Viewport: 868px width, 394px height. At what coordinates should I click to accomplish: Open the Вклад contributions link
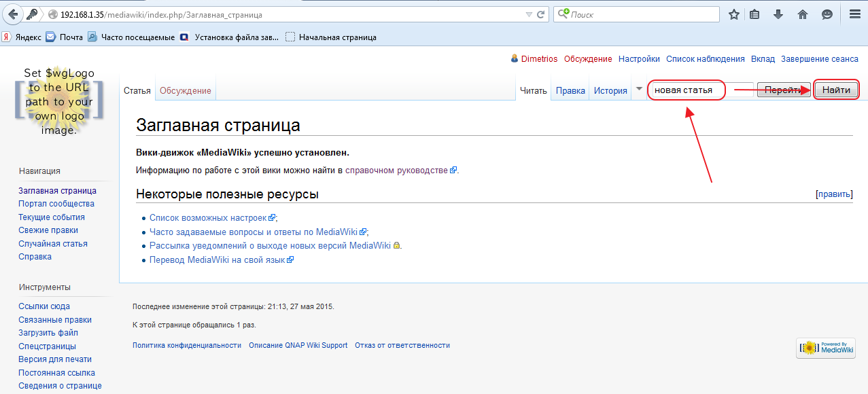(763, 59)
